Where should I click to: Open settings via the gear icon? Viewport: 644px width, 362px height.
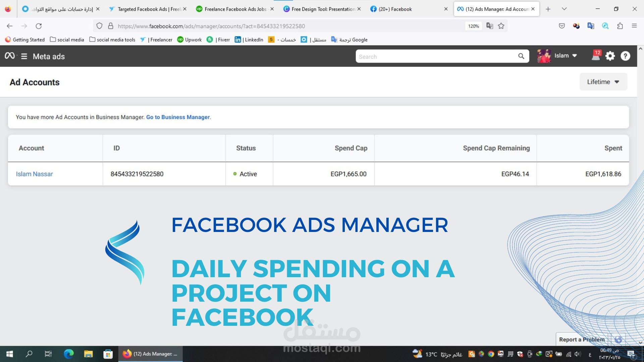point(610,56)
